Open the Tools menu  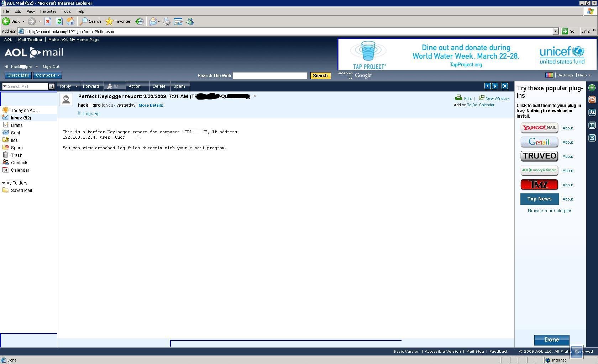[x=66, y=11]
